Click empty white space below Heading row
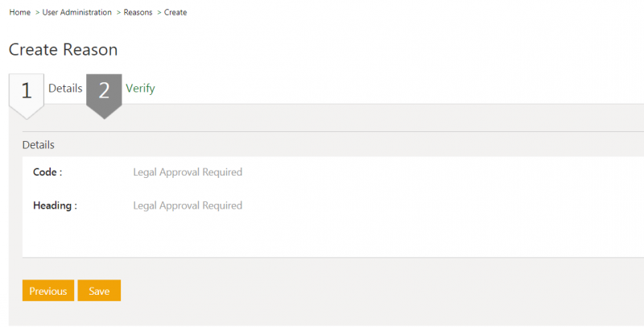 (322, 238)
